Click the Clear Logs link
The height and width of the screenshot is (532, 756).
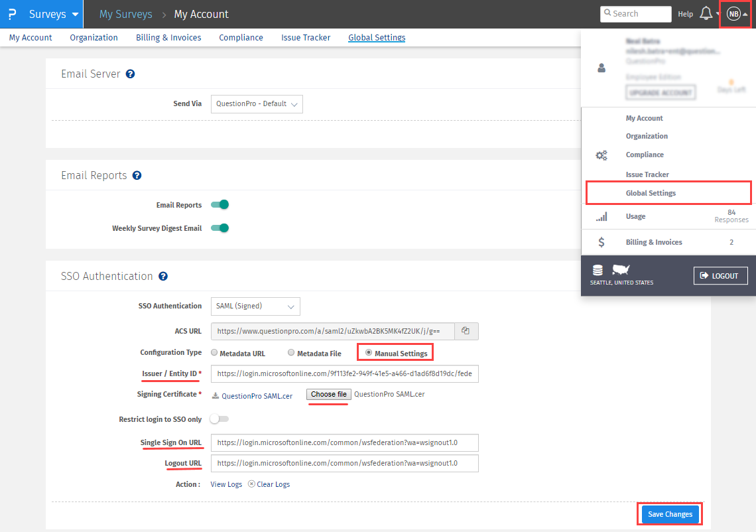(273, 484)
